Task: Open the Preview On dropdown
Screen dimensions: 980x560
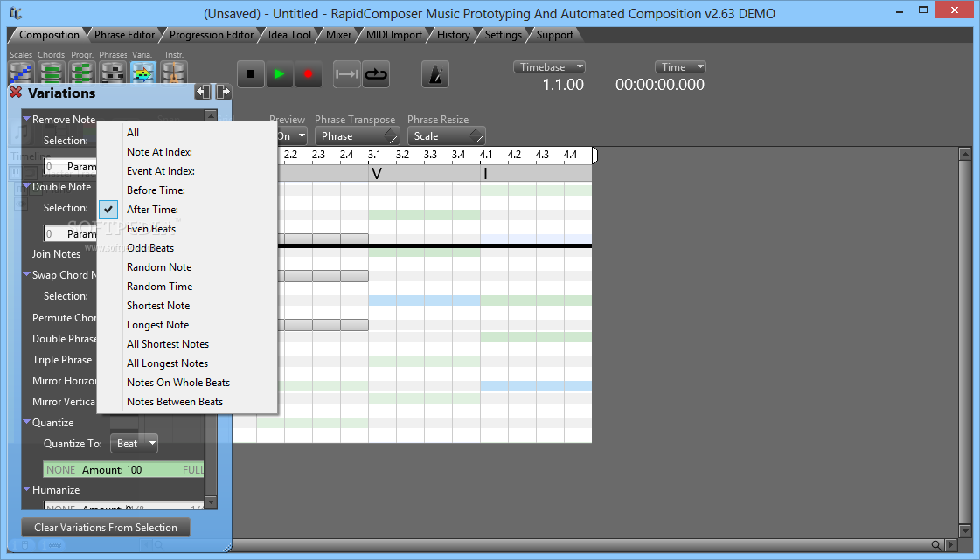Action: point(293,136)
